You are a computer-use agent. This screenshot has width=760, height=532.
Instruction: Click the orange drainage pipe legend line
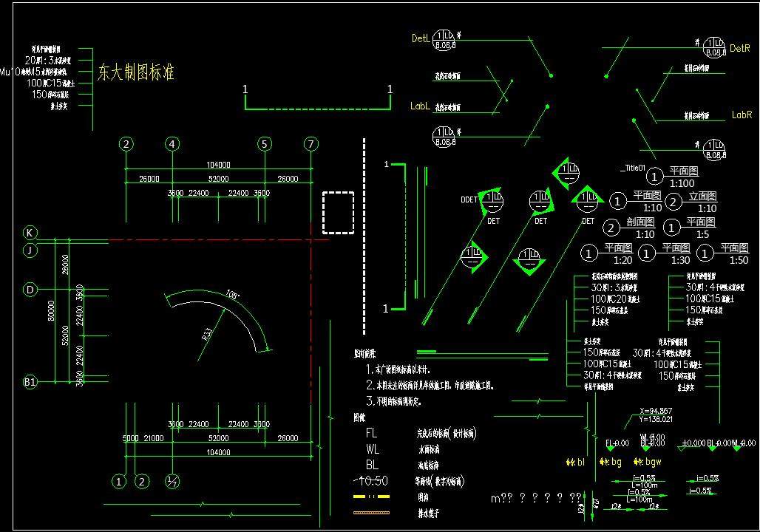click(x=372, y=512)
